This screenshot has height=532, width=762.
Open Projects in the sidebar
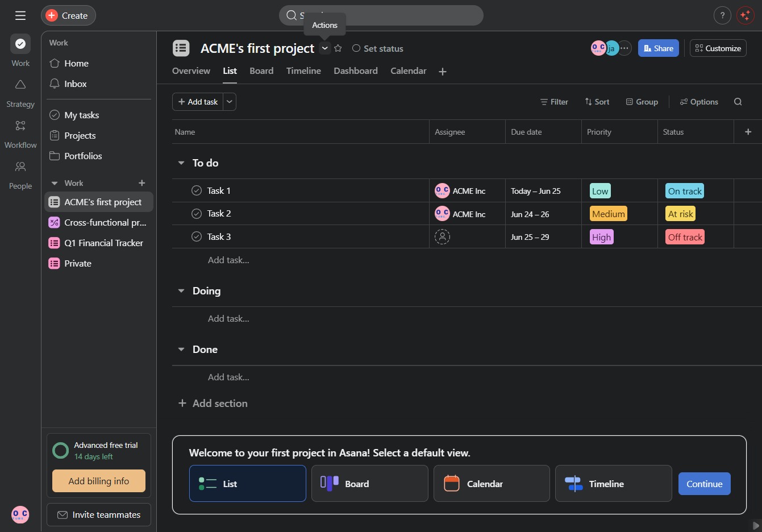[x=99, y=135]
